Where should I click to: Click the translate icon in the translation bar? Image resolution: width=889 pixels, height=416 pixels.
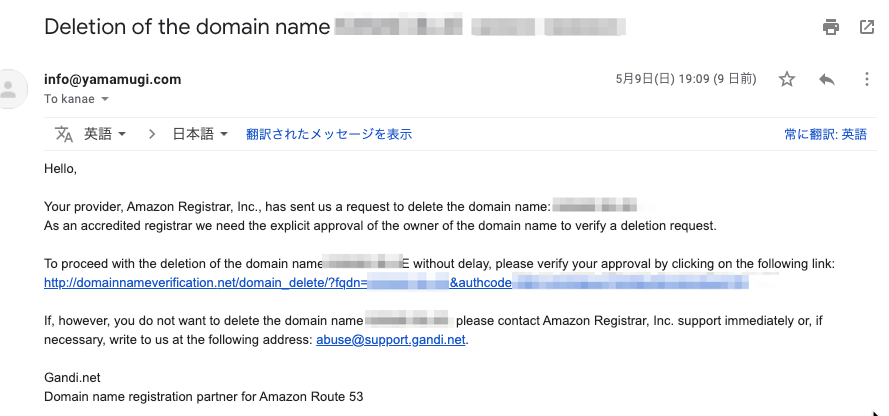[64, 134]
